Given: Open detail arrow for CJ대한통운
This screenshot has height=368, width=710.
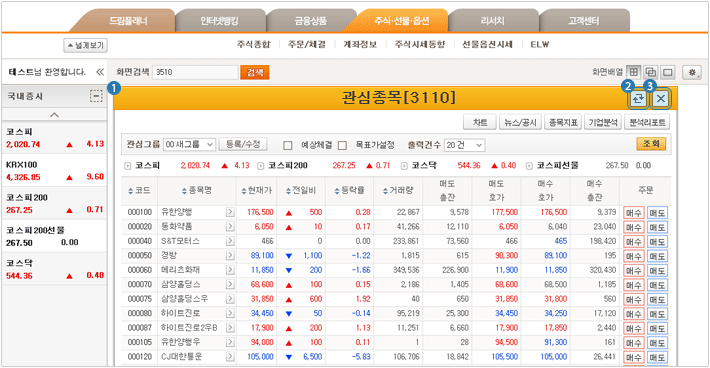Looking at the screenshot, I should [x=230, y=357].
